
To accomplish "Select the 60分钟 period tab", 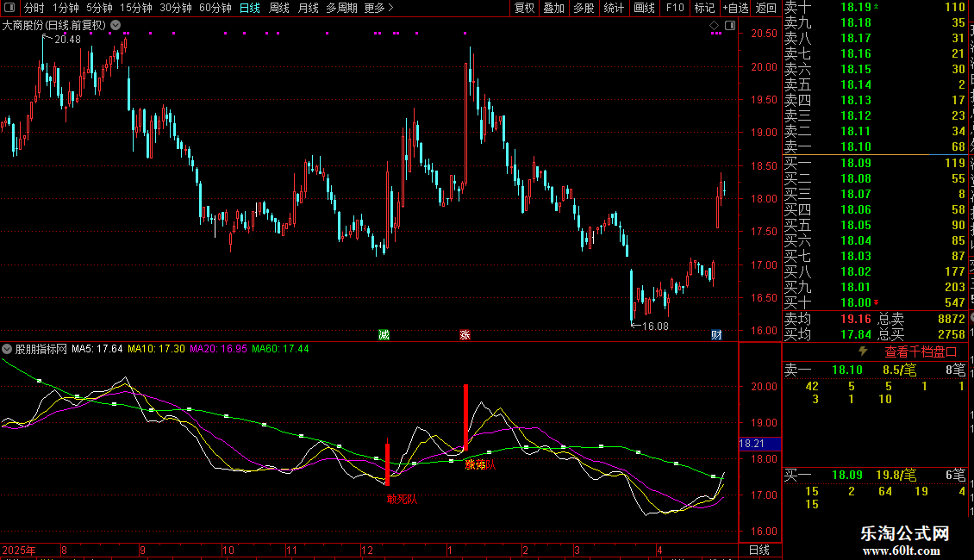I will [x=215, y=8].
